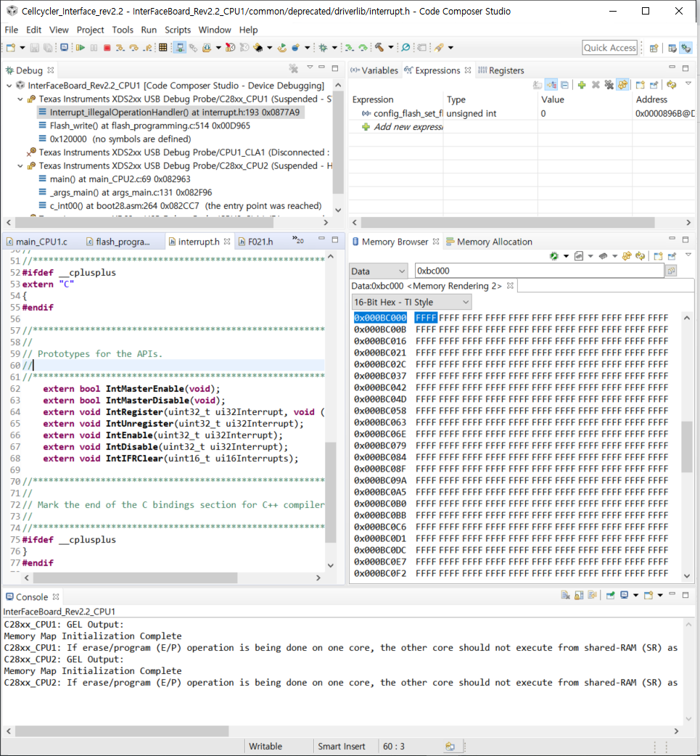Toggle the highlighted debug mode button in main toolbar

coord(180,48)
